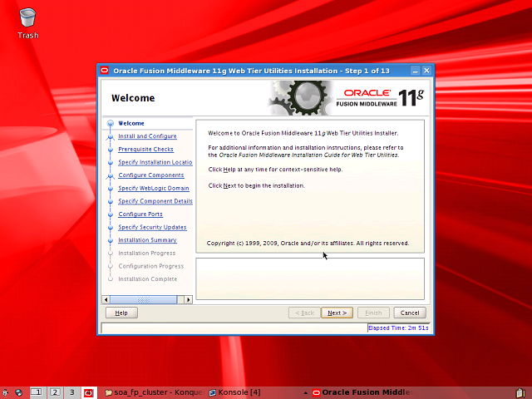Image resolution: width=532 pixels, height=399 pixels.
Task: Click the Help button
Action: (121, 313)
